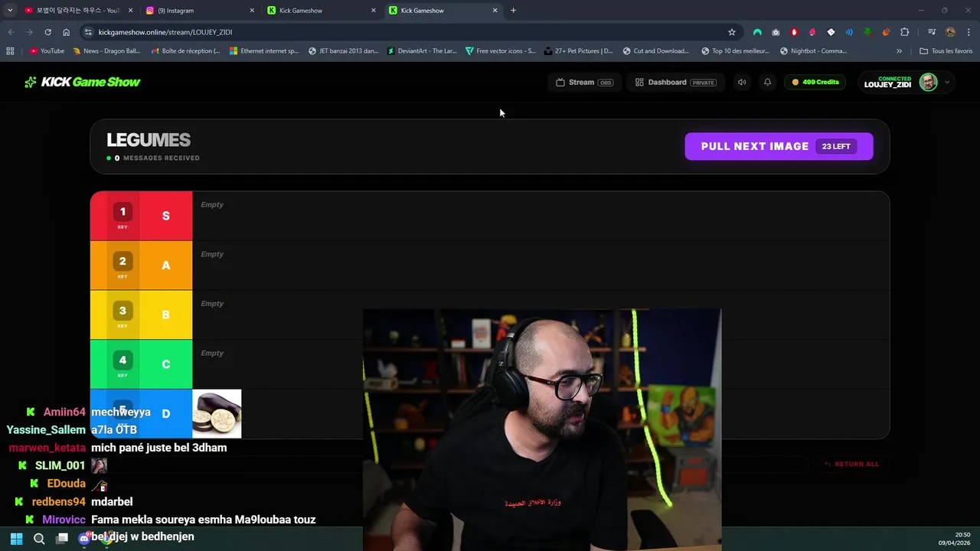Open the teal arc extension icon

point(757,32)
